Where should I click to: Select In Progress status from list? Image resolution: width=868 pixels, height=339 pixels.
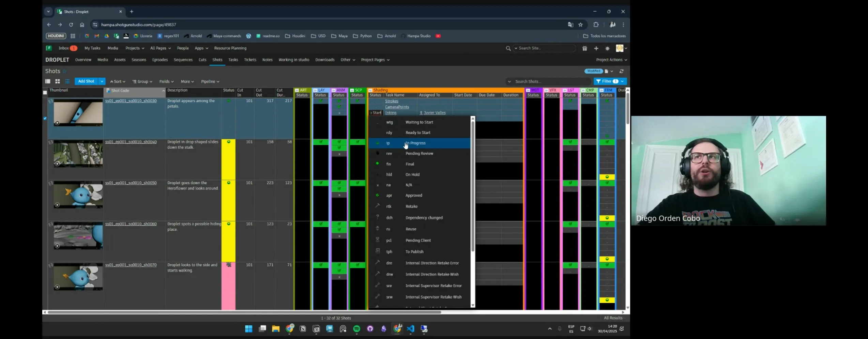coord(415,143)
